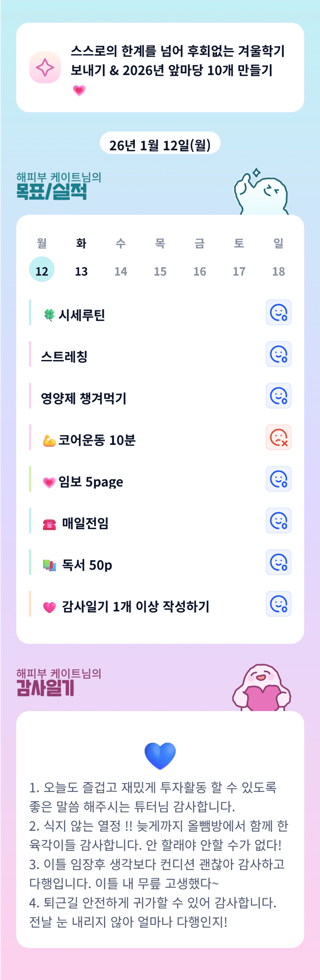Toggle the smiley status for 감사일기 작성하기
The height and width of the screenshot is (980, 320).
pyautogui.click(x=278, y=604)
